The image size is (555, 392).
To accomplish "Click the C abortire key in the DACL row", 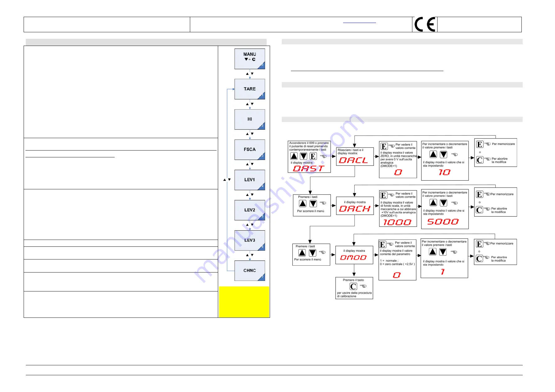I will [480, 160].
